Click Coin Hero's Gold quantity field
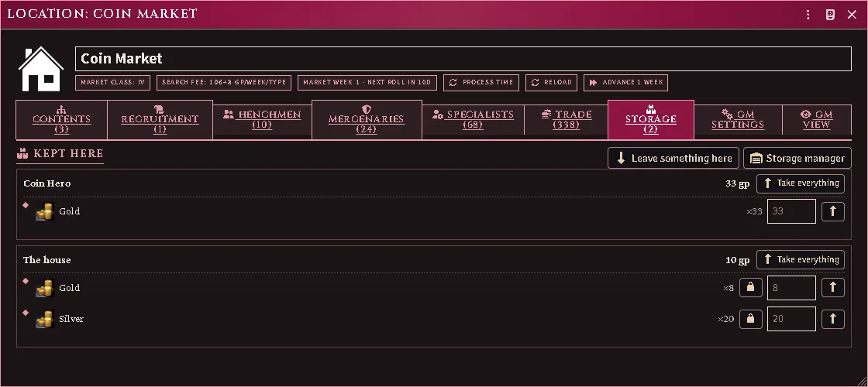868x387 pixels. click(791, 211)
